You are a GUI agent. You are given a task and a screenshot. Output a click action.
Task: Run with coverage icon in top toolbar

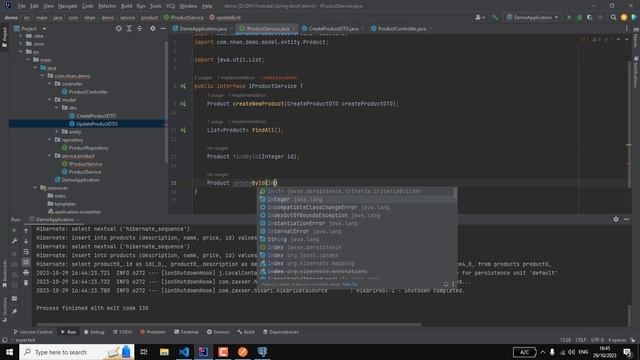589,18
